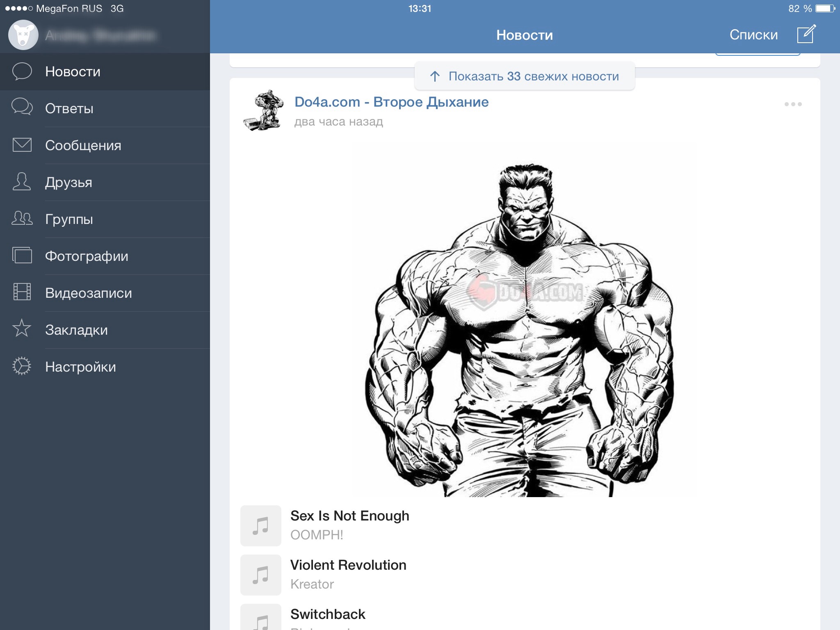Tap the Друзья person icon
The image size is (840, 630).
tap(22, 182)
